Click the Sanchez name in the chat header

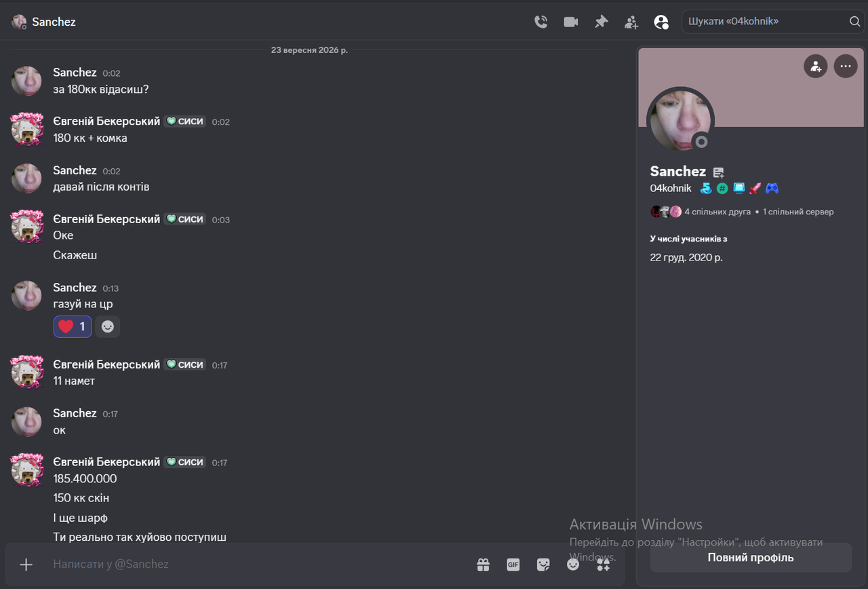click(54, 22)
